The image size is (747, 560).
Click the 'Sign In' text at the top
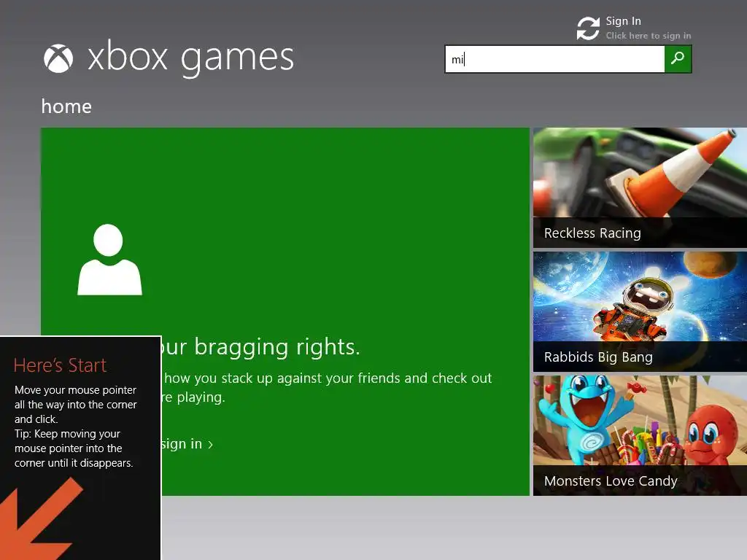(x=623, y=21)
